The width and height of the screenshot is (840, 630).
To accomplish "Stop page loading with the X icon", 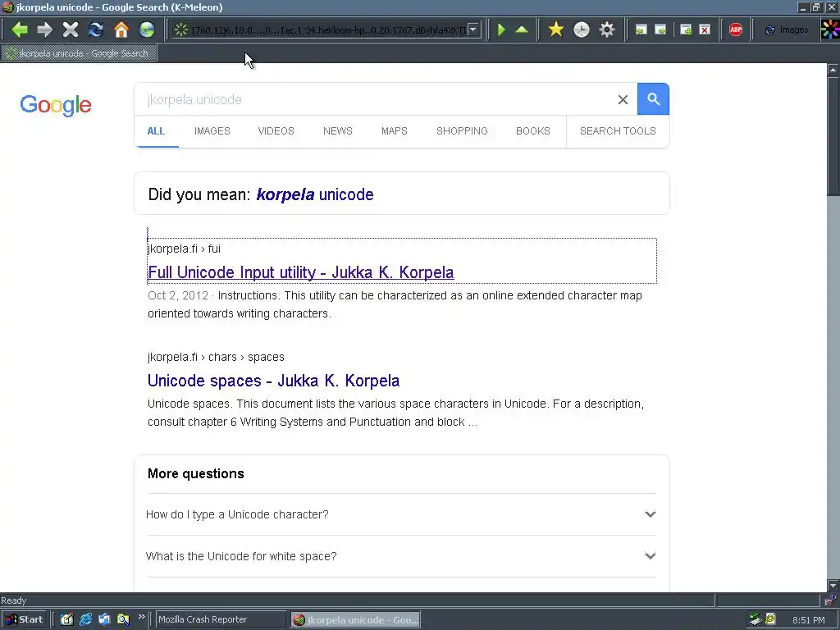I will coord(71,30).
